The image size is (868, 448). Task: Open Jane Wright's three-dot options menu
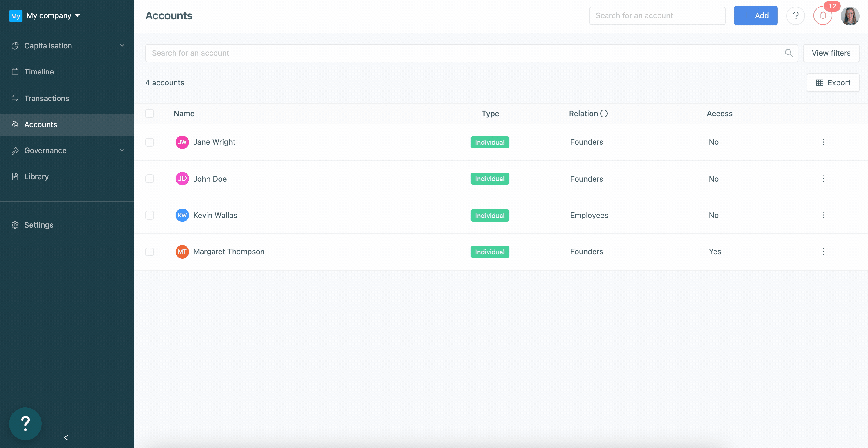point(823,142)
